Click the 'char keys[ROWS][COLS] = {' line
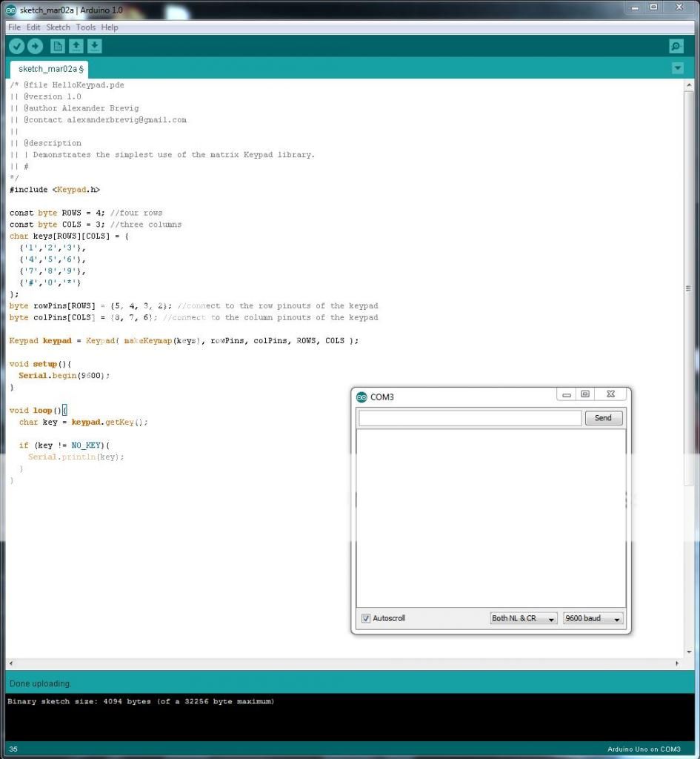Screen dimensions: 700x759 point(69,236)
